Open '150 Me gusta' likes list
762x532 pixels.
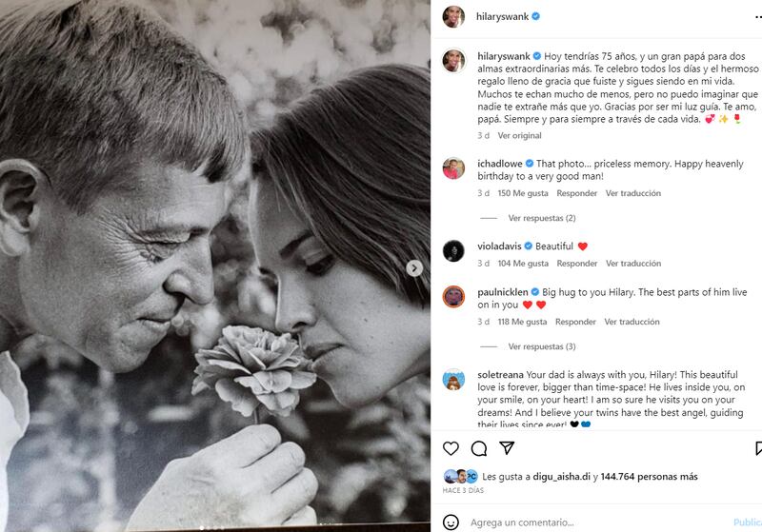tap(523, 193)
